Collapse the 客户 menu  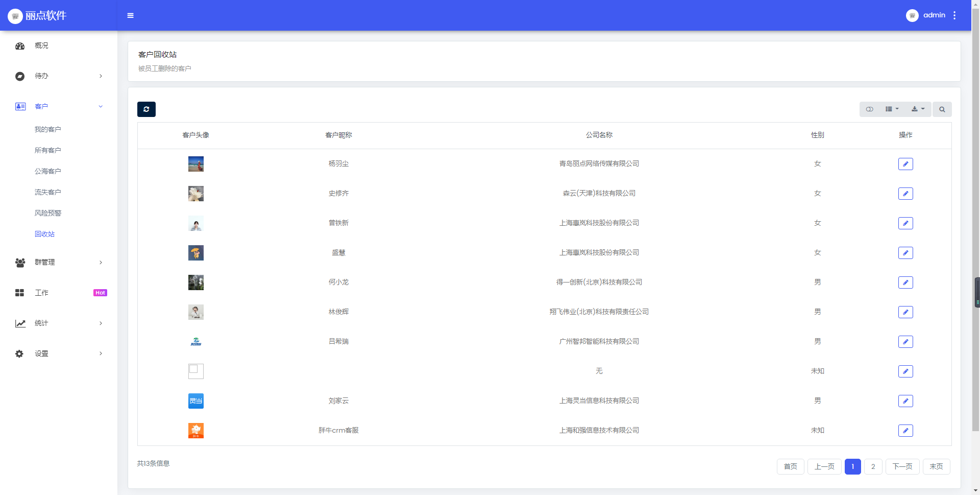pos(59,106)
